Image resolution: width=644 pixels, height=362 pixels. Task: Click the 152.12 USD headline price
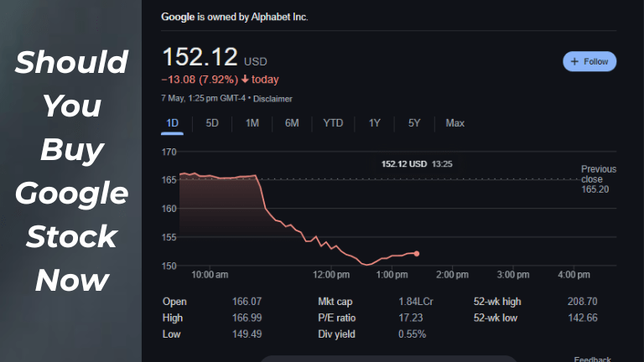point(200,58)
